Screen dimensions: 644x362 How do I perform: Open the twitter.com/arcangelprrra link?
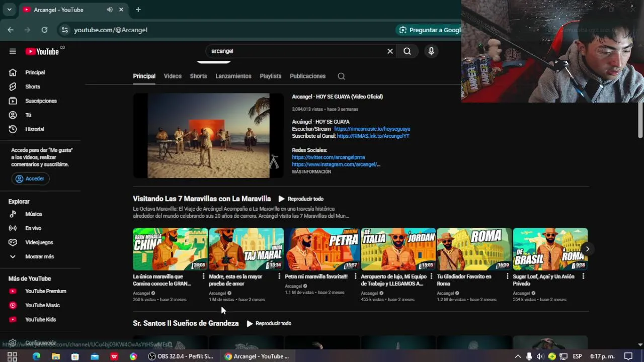(328, 157)
